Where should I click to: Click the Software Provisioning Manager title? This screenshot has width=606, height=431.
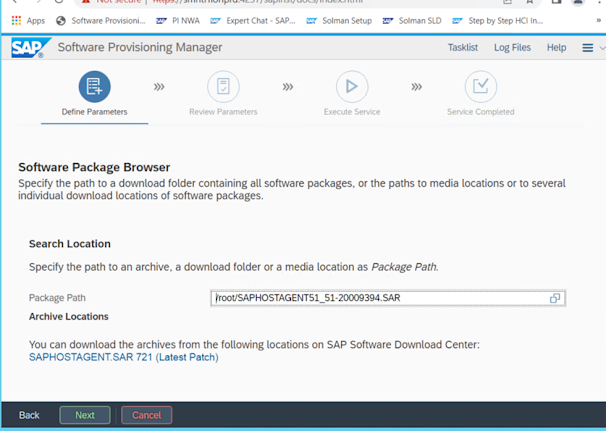(x=140, y=48)
